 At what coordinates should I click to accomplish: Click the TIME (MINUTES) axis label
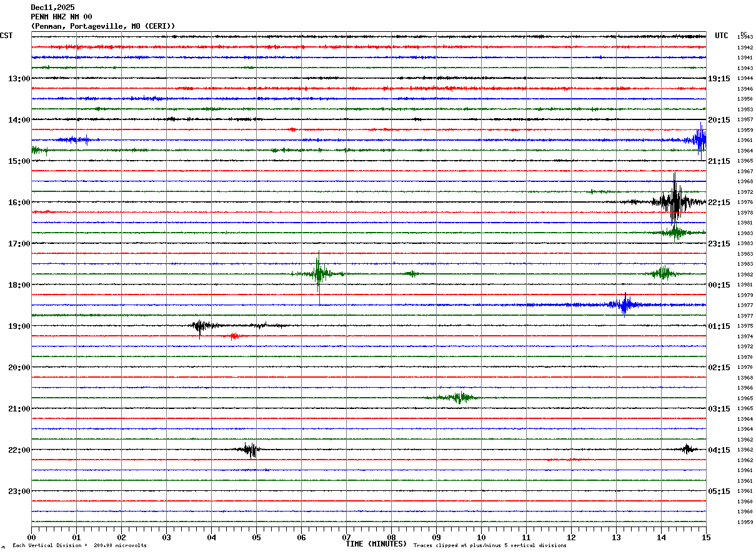pyautogui.click(x=376, y=544)
